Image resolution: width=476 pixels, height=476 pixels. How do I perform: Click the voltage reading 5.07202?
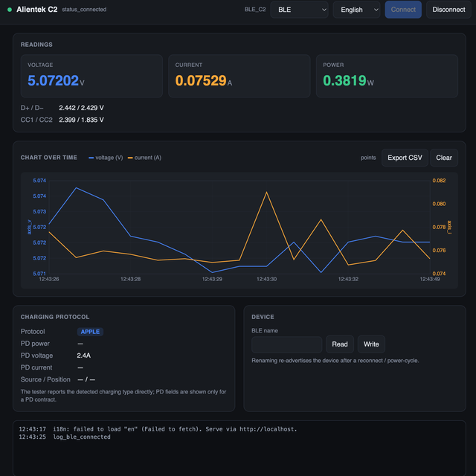53,81
